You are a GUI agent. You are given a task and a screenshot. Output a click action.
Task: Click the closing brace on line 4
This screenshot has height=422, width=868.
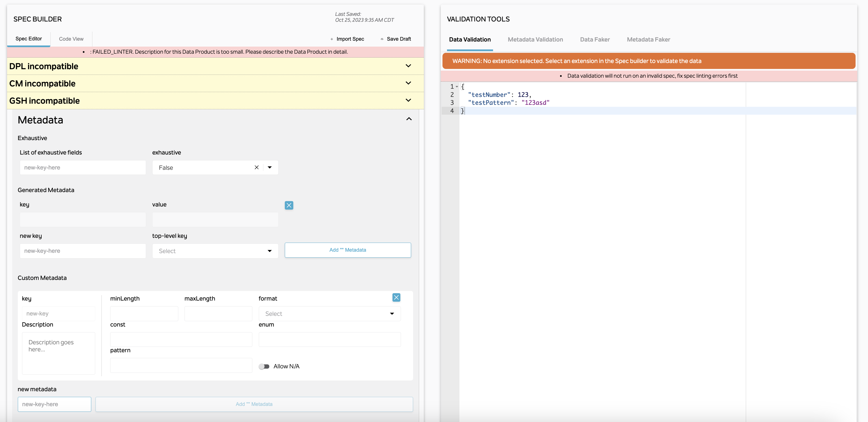pyautogui.click(x=463, y=111)
